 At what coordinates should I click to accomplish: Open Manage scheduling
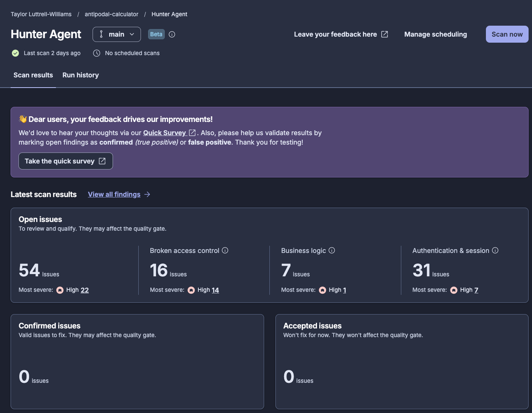click(x=436, y=34)
